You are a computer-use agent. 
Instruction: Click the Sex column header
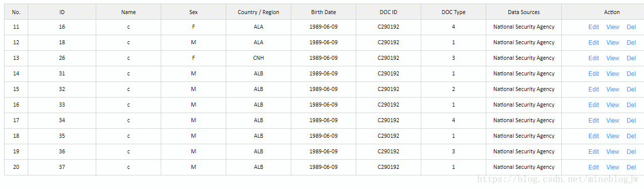(194, 12)
